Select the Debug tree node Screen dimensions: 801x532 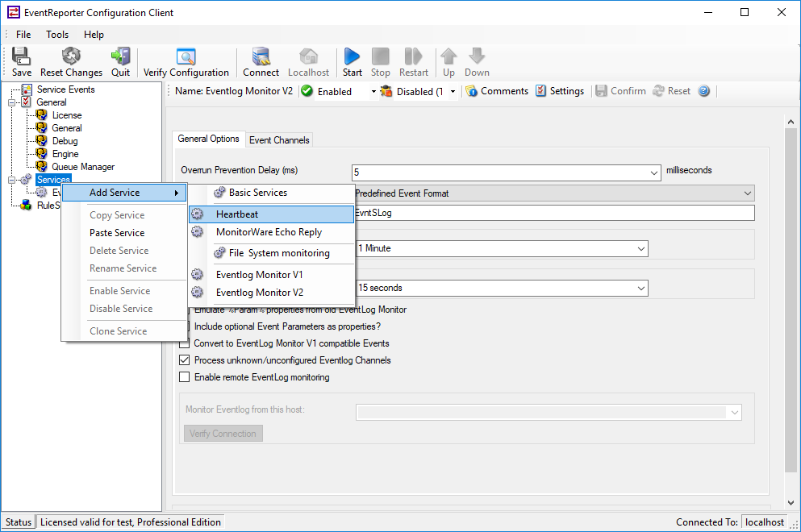pyautogui.click(x=65, y=141)
